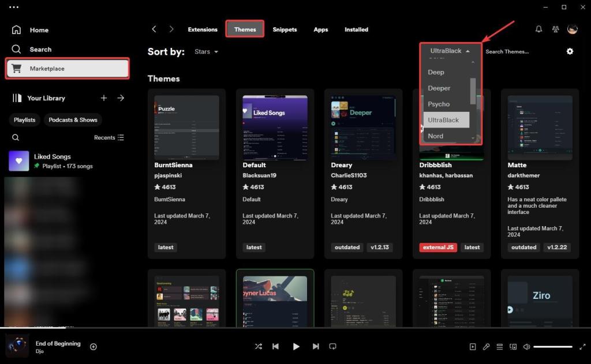Enter full screen mode

click(x=582, y=347)
